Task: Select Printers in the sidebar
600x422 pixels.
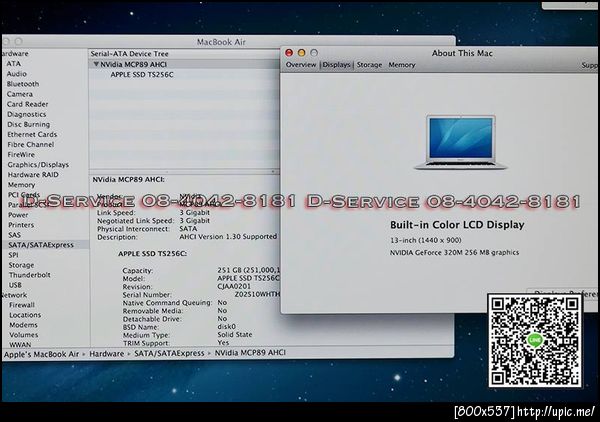Action: coord(21,225)
